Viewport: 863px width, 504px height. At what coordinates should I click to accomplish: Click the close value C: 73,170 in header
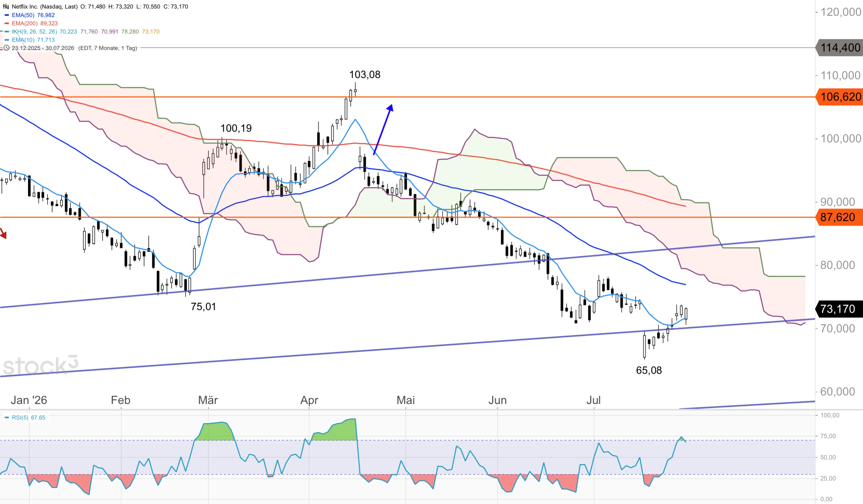176,6
